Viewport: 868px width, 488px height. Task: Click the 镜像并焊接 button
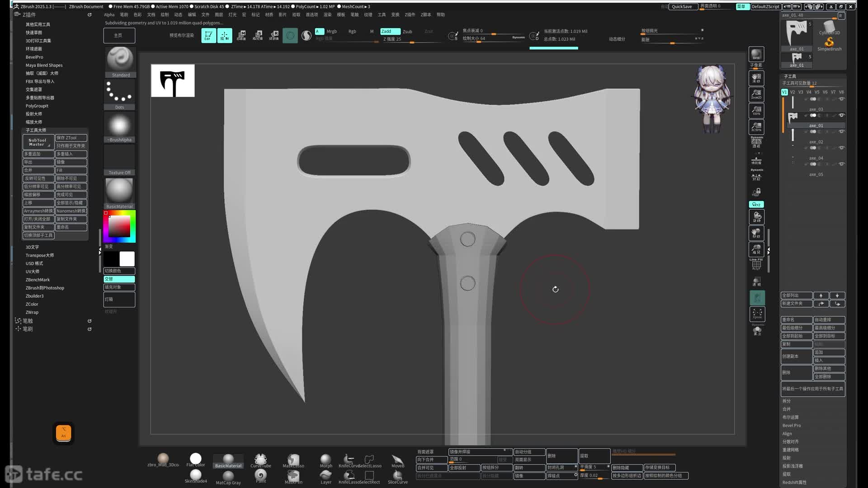pyautogui.click(x=480, y=452)
